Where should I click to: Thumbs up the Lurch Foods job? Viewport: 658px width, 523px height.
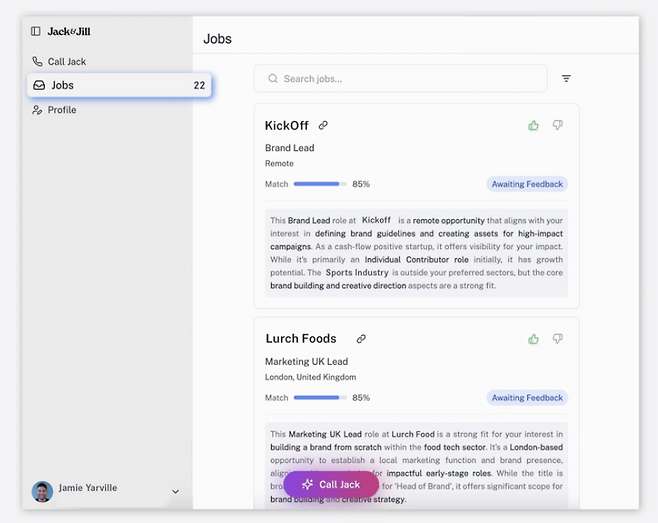[534, 339]
